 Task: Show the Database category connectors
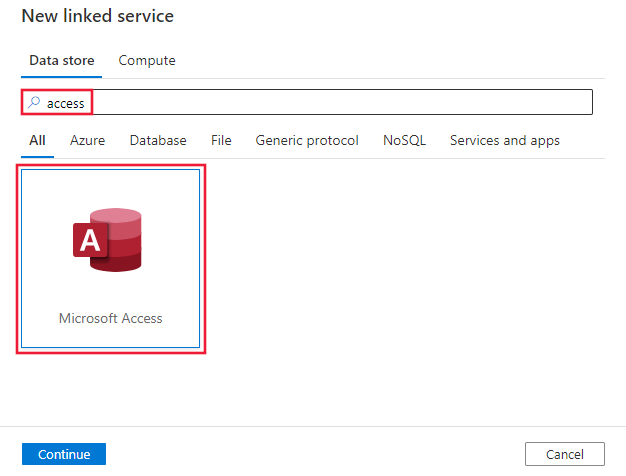tap(158, 140)
